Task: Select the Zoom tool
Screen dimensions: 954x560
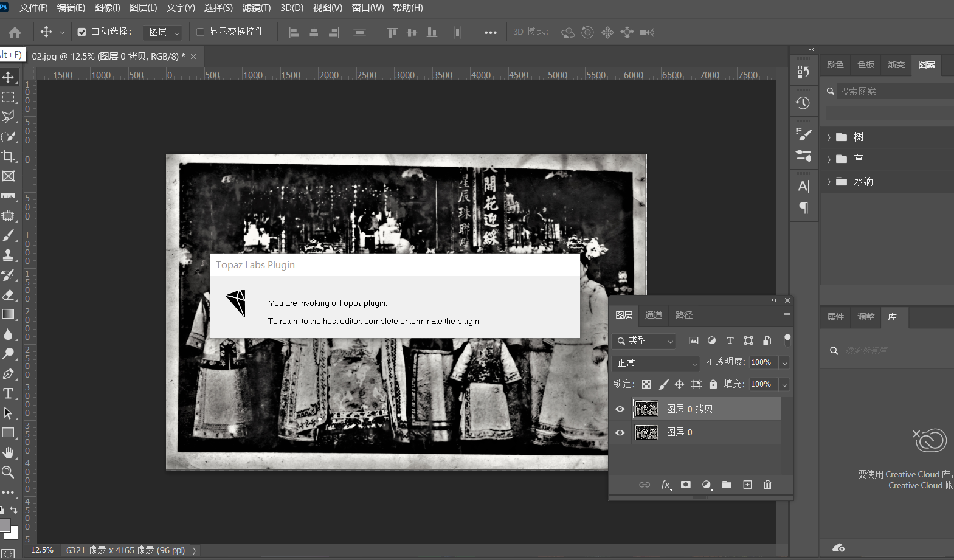Action: click(9, 472)
